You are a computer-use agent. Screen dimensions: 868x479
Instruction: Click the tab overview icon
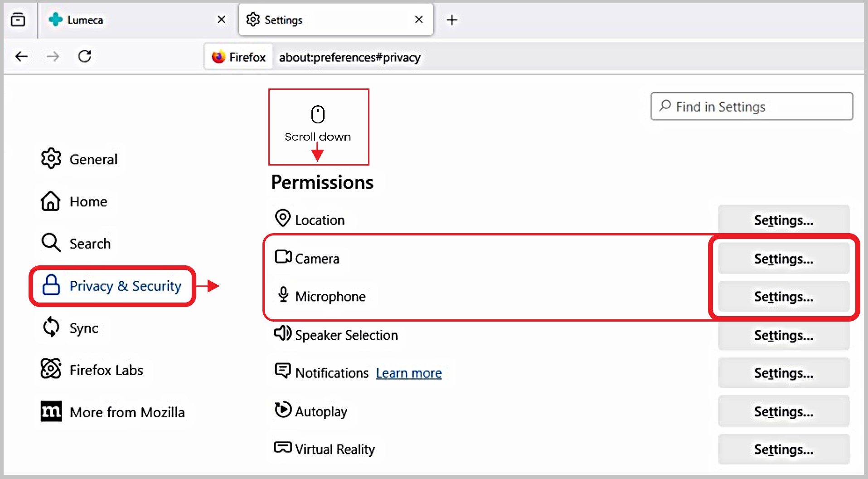18,20
